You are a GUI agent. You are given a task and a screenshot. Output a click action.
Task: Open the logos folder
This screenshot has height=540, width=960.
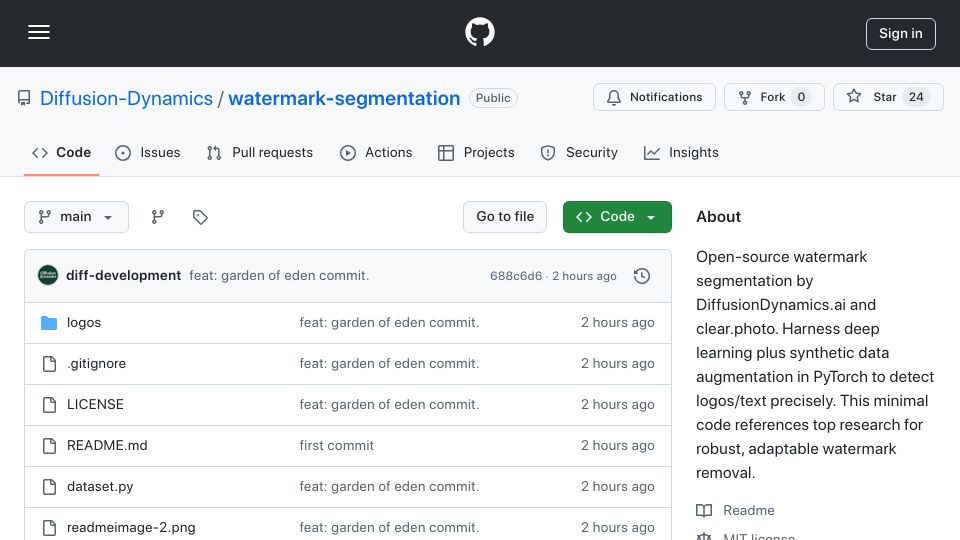point(84,323)
